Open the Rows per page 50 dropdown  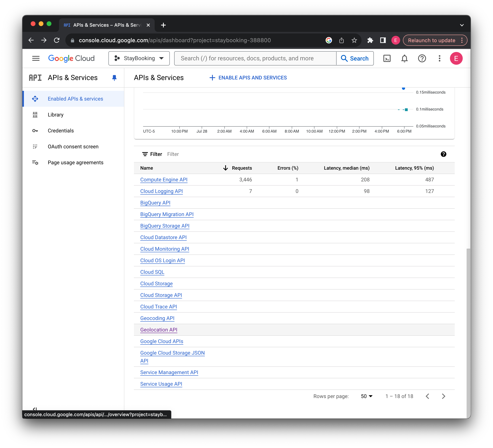367,396
